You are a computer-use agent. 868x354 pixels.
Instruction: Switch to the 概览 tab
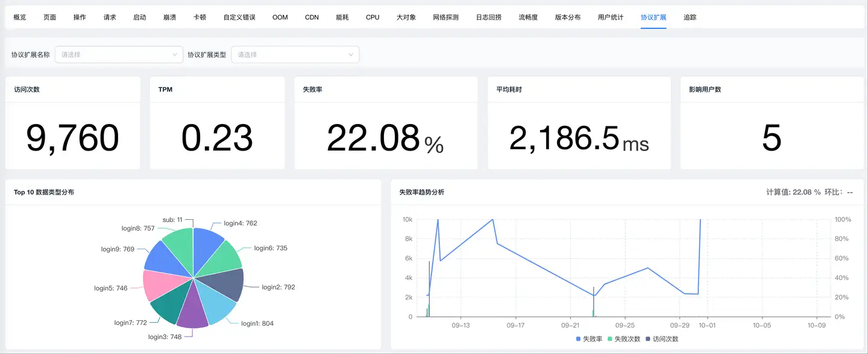click(x=20, y=17)
